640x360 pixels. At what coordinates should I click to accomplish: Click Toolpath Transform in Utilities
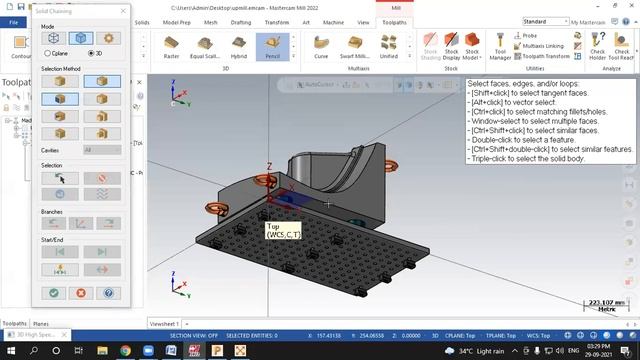pyautogui.click(x=542, y=56)
